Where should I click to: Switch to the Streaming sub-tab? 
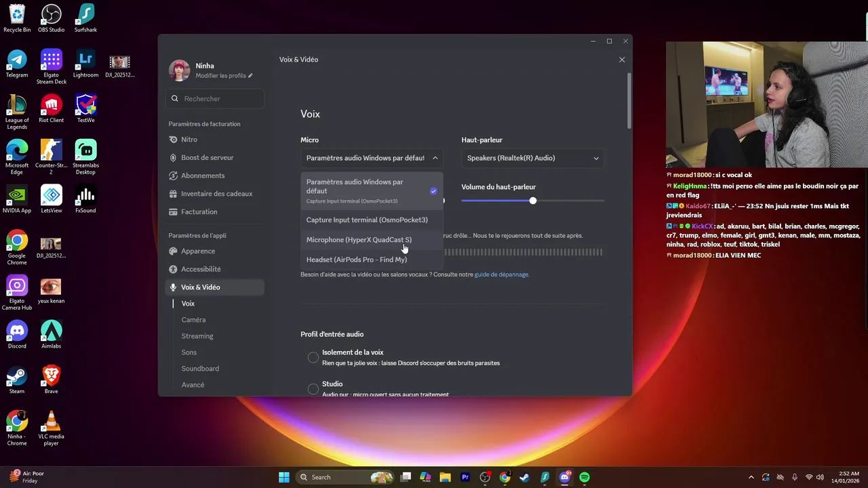[x=197, y=336]
